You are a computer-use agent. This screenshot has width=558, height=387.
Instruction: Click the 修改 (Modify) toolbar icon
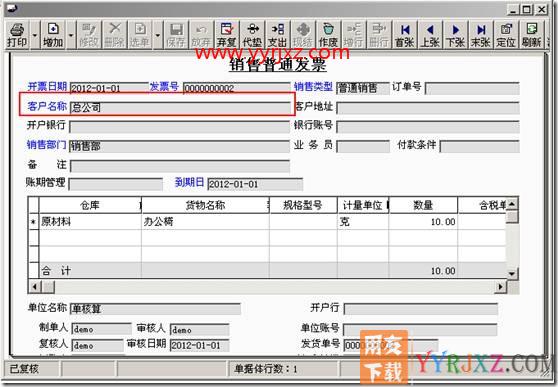point(89,35)
